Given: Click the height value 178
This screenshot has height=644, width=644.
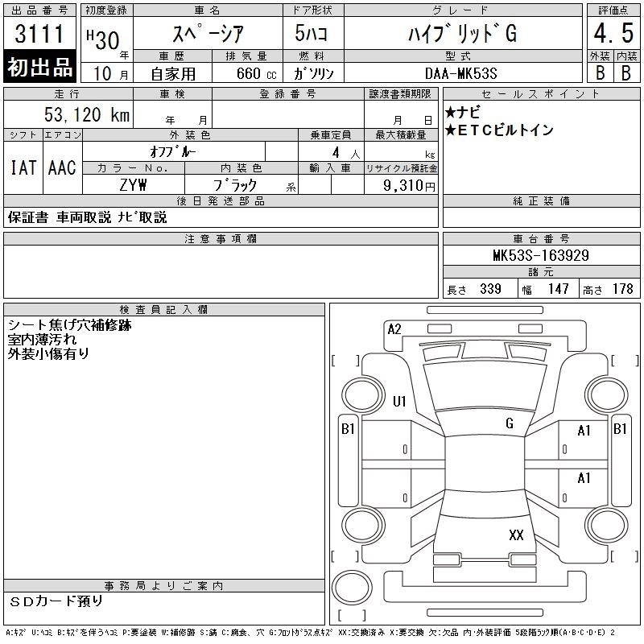Looking at the screenshot, I should 622,289.
